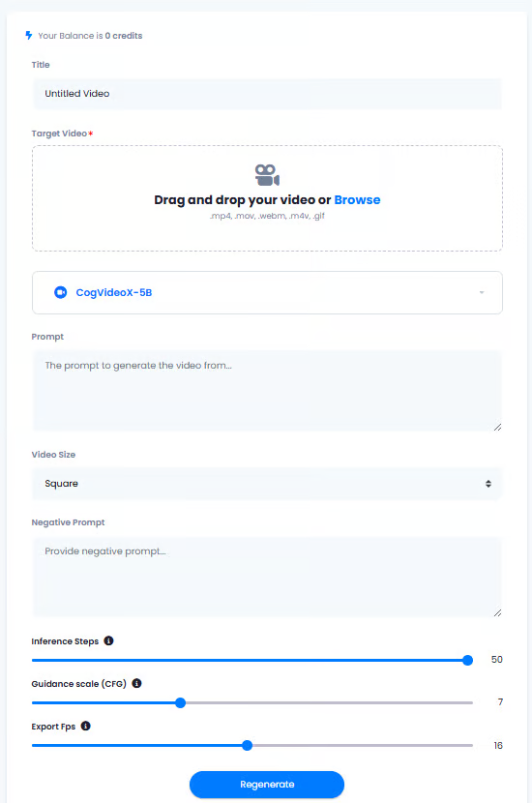
Task: Open the Export Fps info icon
Action: 85,726
